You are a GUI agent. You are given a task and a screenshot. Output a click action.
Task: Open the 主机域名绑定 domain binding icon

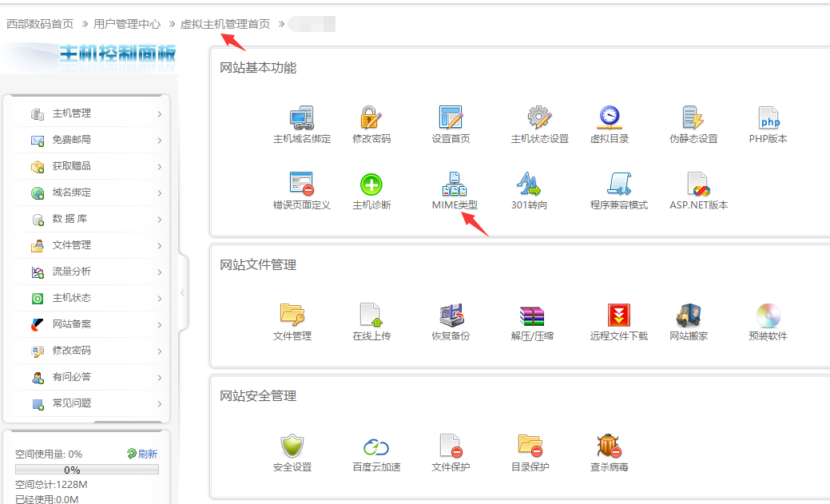coord(301,118)
